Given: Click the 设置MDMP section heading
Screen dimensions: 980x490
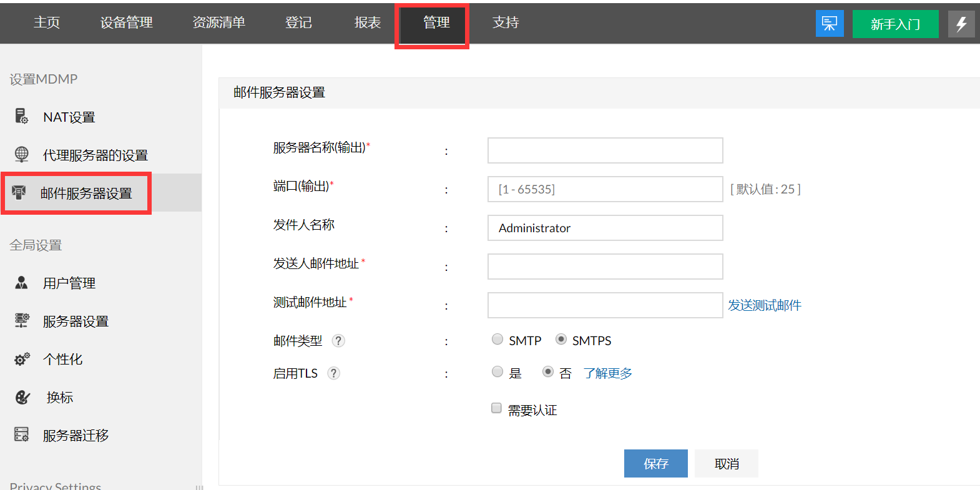Looking at the screenshot, I should pos(44,79).
